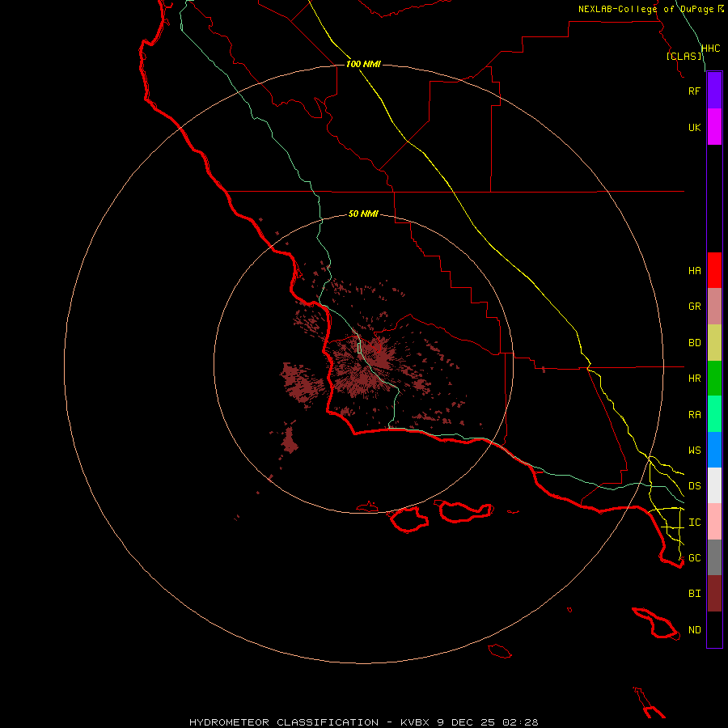Pick the WS blue legend swatch
Viewport: 728px width, 728px height.
coord(714,450)
